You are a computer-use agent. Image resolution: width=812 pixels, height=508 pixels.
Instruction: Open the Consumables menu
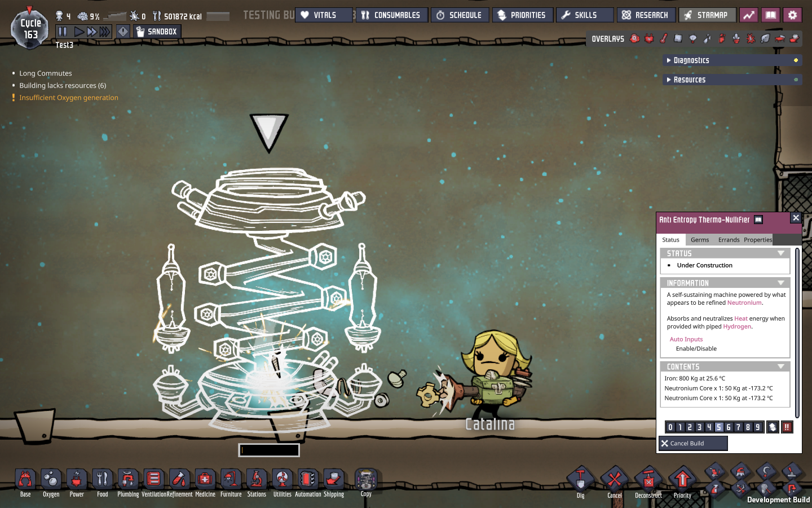[392, 15]
